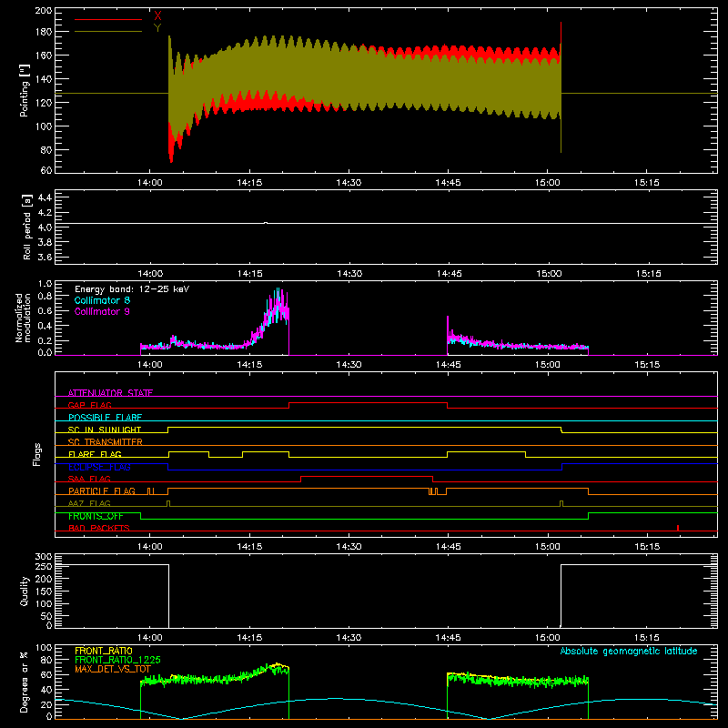This screenshot has width=728, height=728.
Task: Click 15:00 tick label under Quality plot
Action: [x=548, y=638]
